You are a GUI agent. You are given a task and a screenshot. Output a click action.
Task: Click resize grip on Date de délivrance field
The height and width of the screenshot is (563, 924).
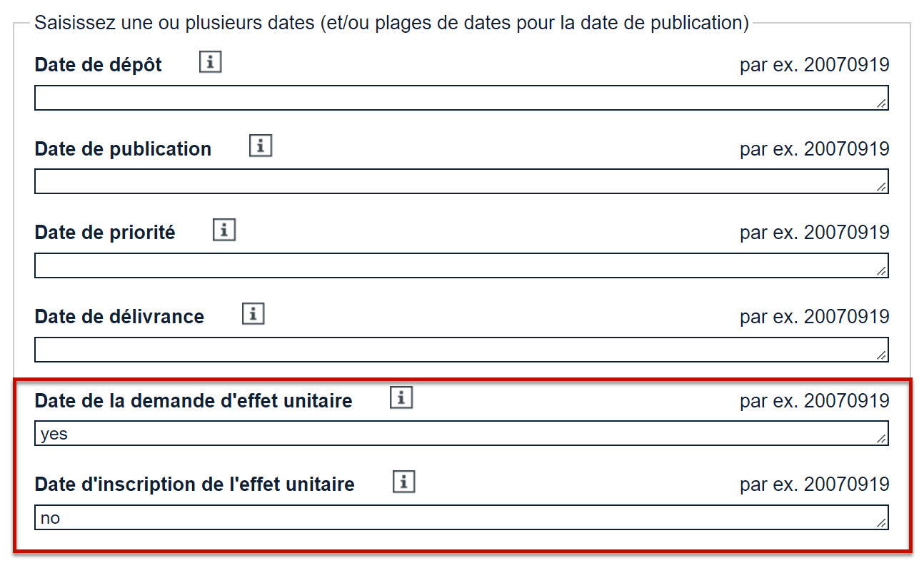tap(883, 355)
